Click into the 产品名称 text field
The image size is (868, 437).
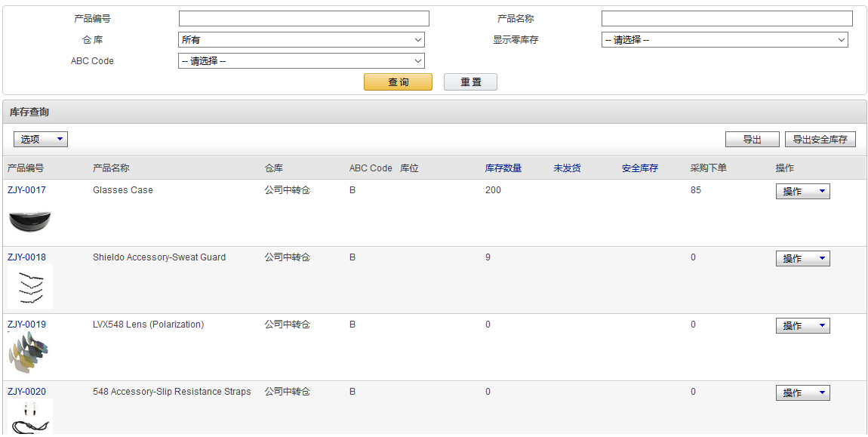tap(726, 19)
